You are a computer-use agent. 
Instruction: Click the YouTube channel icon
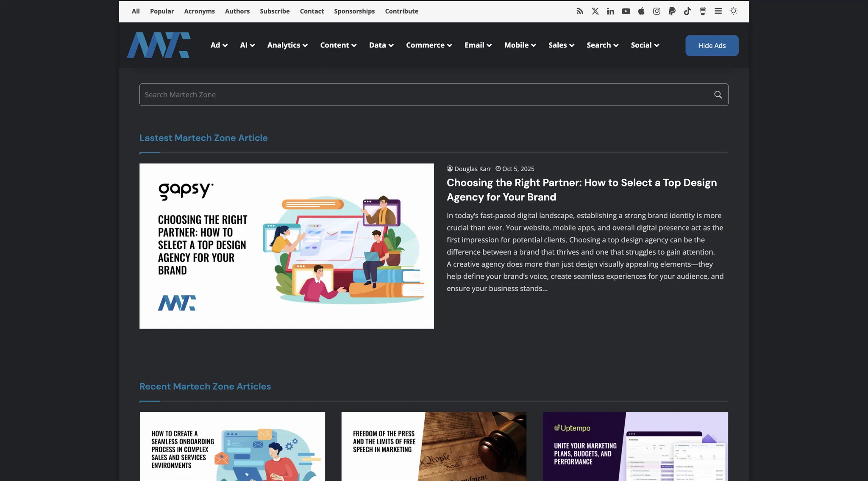pyautogui.click(x=626, y=11)
